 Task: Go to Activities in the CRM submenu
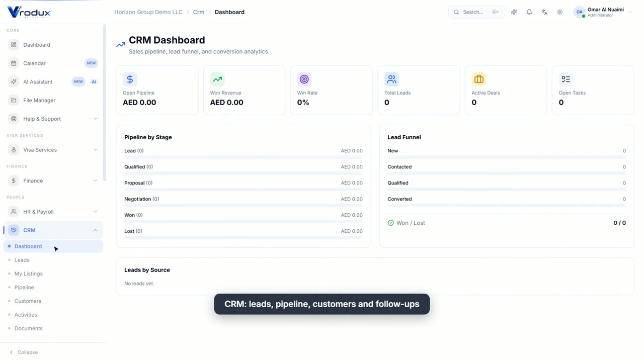click(x=26, y=315)
